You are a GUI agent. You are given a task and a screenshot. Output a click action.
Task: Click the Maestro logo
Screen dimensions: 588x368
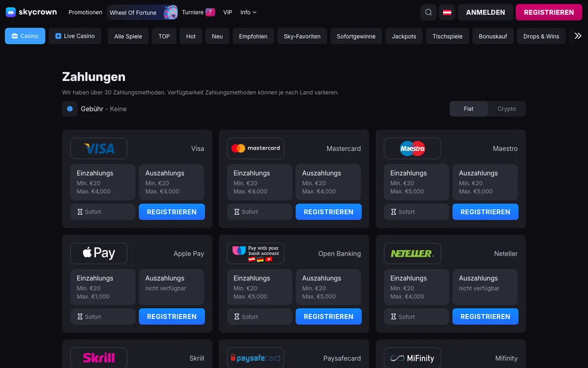(x=413, y=149)
